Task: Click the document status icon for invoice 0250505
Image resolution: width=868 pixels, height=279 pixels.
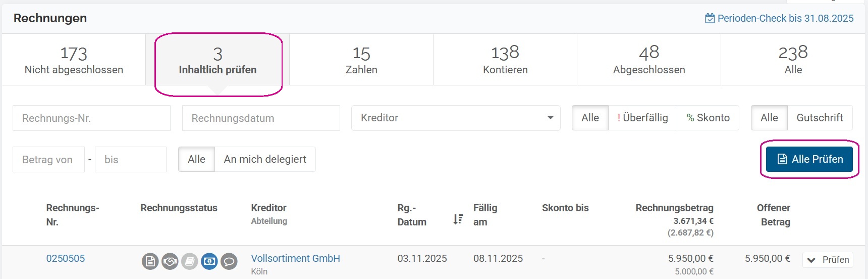Action: tap(150, 261)
